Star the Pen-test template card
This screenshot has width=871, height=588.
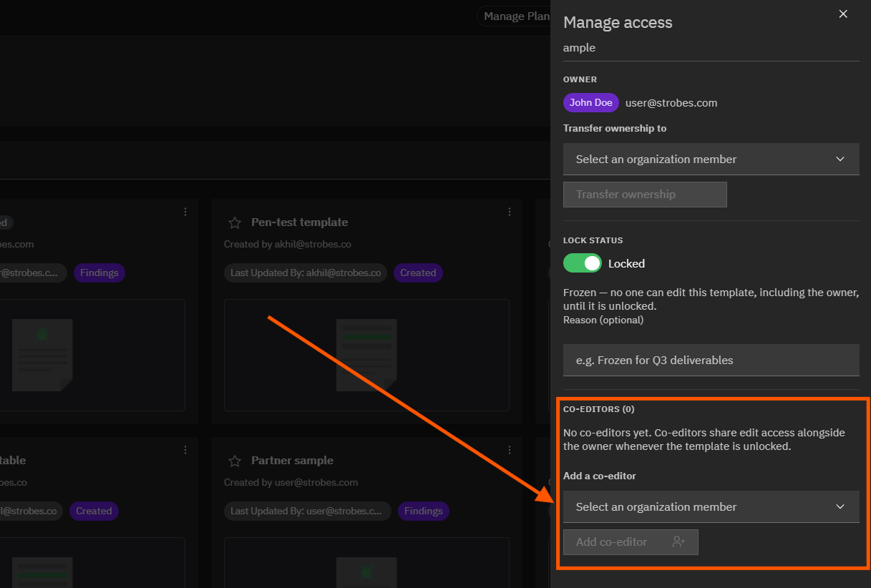click(x=234, y=222)
